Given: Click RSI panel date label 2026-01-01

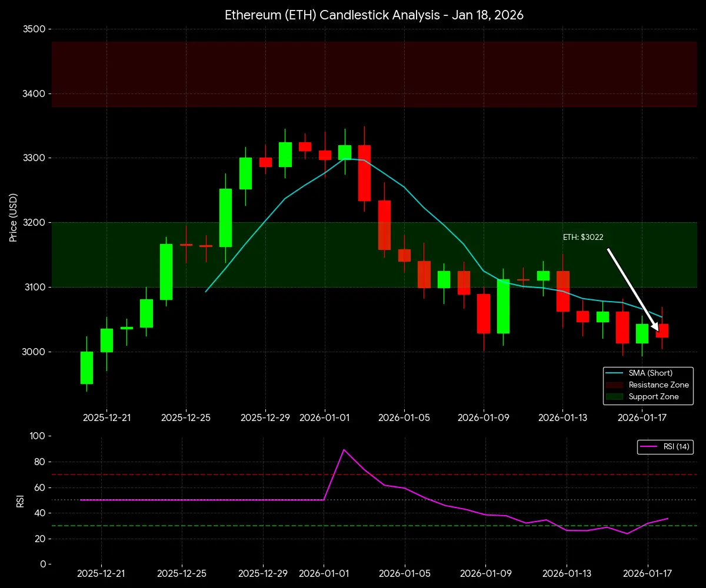Looking at the screenshot, I should pyautogui.click(x=324, y=574).
